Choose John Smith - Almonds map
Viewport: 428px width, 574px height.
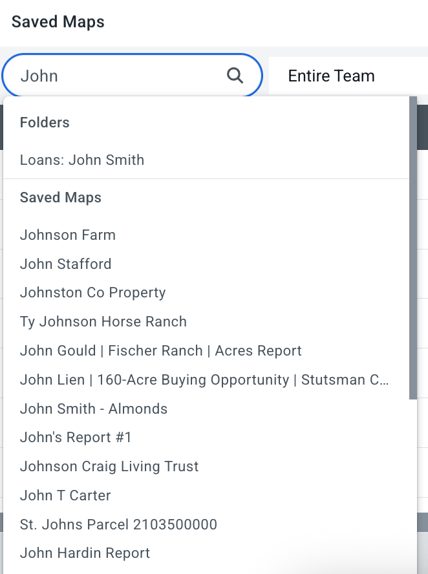206,409
